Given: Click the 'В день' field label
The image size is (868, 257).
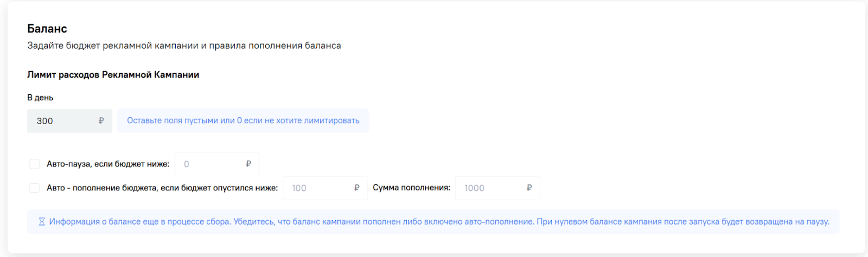Looking at the screenshot, I should tap(40, 98).
